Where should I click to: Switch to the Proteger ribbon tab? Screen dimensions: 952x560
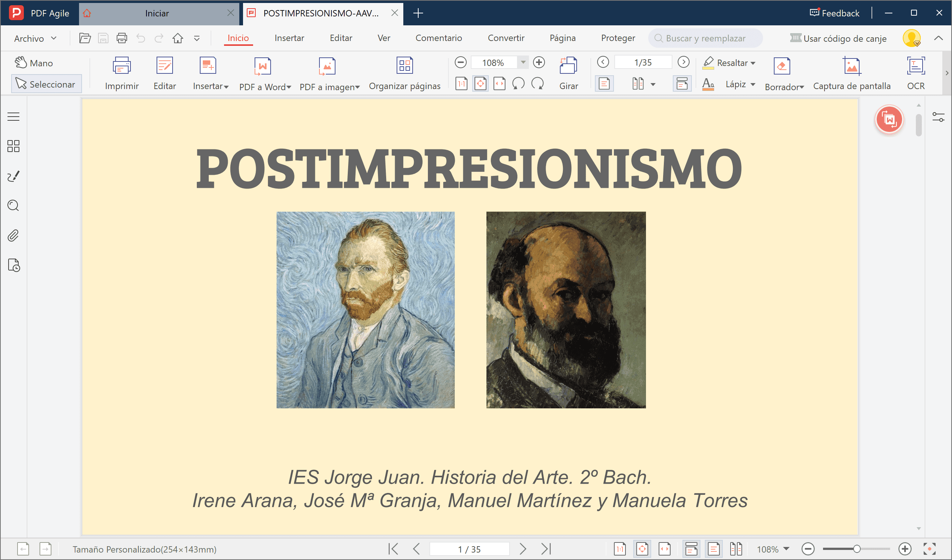point(618,38)
